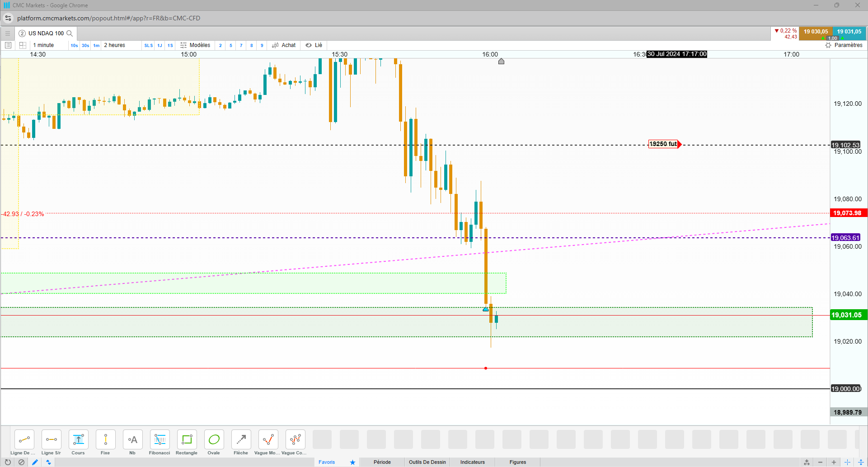Switch to the Période tab
This screenshot has height=467, width=868.
(x=382, y=462)
